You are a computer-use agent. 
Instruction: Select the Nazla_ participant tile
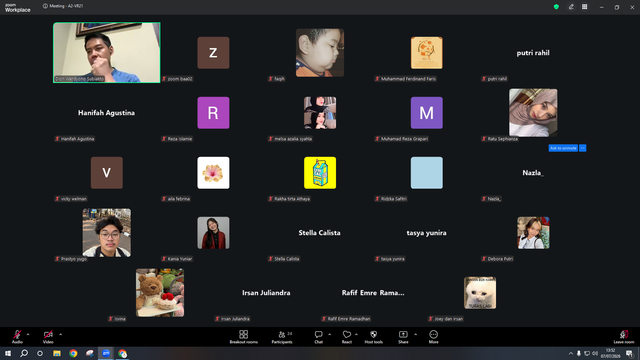pos(533,173)
